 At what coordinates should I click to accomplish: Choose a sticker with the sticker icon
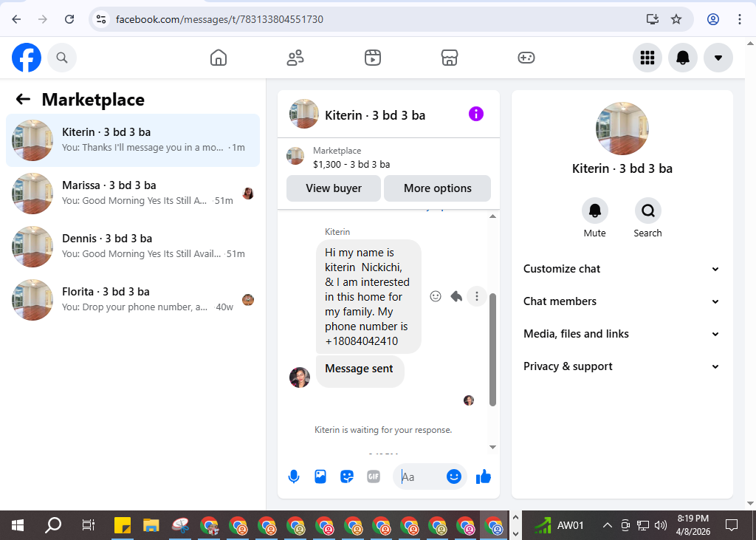[x=347, y=476]
